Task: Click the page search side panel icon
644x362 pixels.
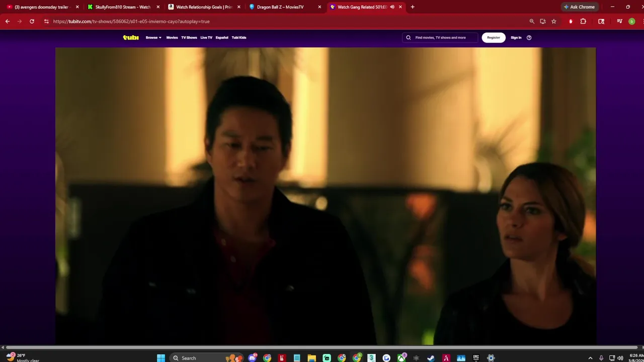Action: (601, 21)
